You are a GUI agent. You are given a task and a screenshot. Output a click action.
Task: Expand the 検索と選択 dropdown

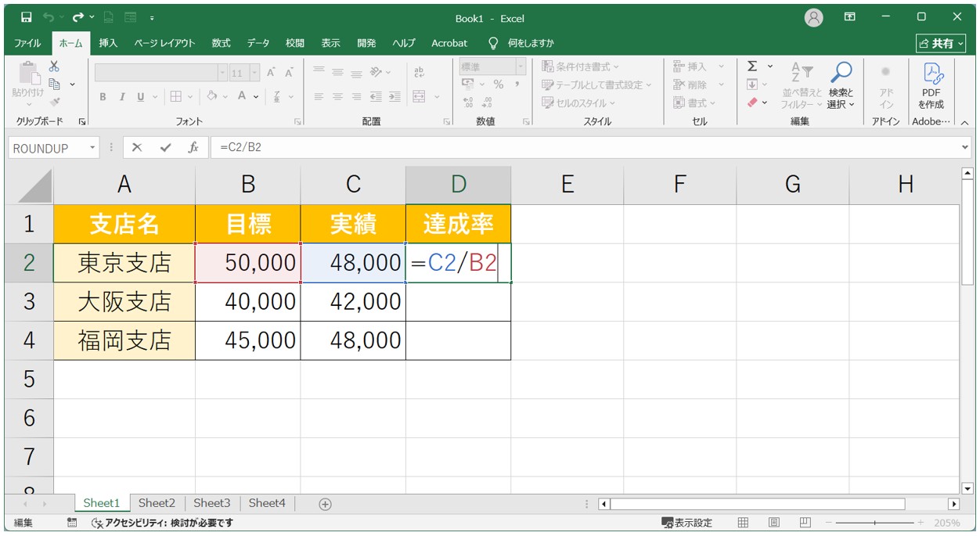[852, 104]
